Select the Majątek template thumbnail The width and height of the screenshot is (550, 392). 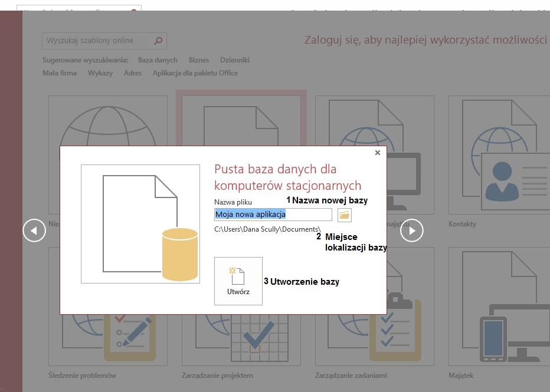(x=499, y=307)
